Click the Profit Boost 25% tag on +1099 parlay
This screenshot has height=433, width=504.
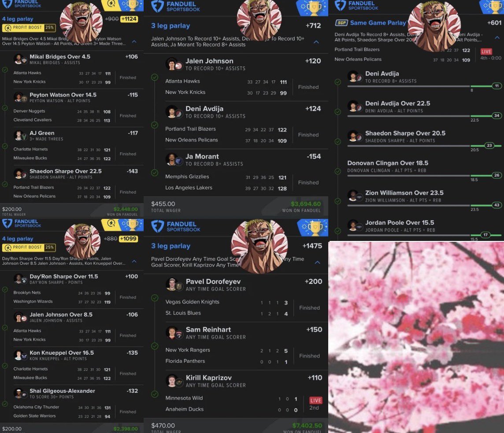(x=29, y=248)
